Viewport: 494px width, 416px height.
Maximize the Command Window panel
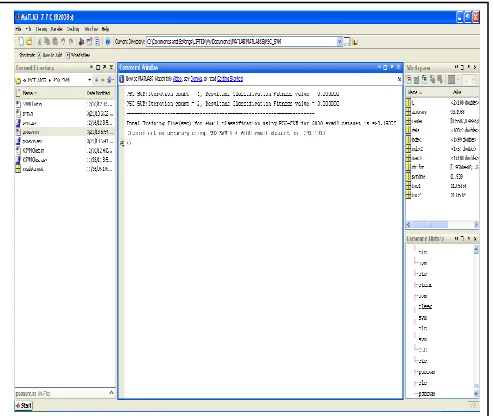(x=385, y=67)
